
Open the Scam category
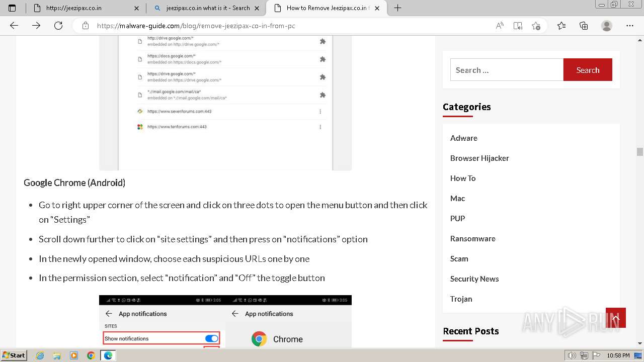[x=459, y=258]
